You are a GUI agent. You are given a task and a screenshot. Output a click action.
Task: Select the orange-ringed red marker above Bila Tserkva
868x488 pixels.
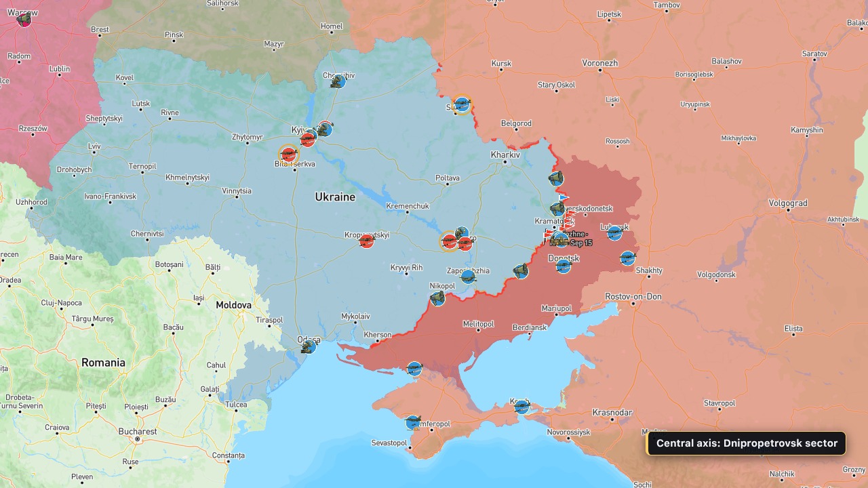tap(288, 155)
